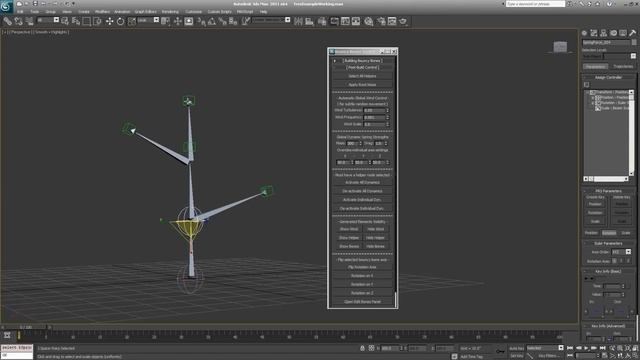Screen dimensions: 640x360
Task: Toggle the Percent Snap button
Action: coord(222,21)
